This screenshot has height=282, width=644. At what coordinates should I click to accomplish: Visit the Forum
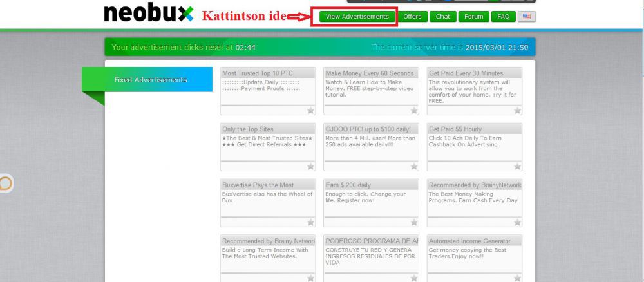click(x=473, y=17)
